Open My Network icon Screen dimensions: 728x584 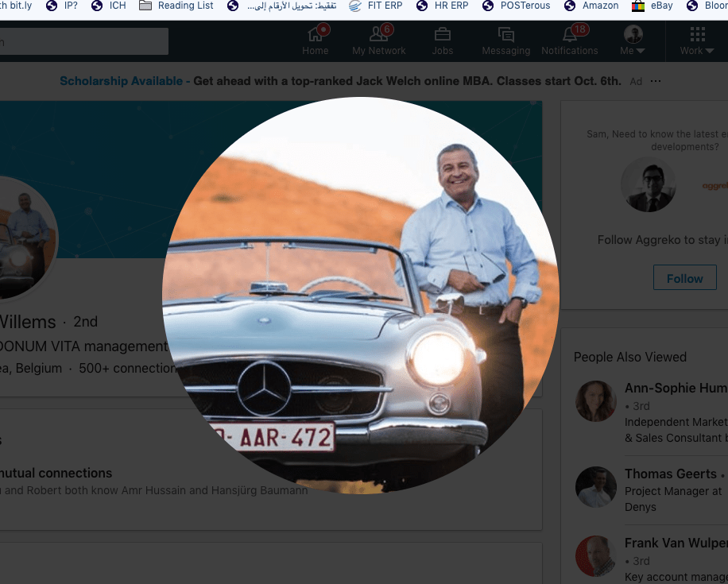[378, 34]
